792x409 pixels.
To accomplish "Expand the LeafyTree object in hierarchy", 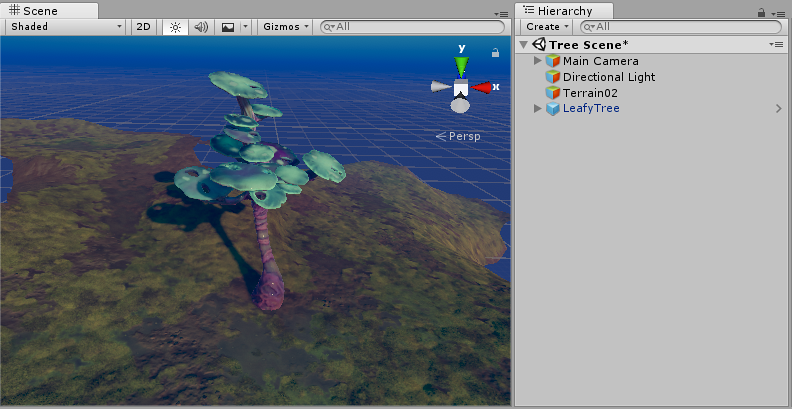I will click(538, 109).
